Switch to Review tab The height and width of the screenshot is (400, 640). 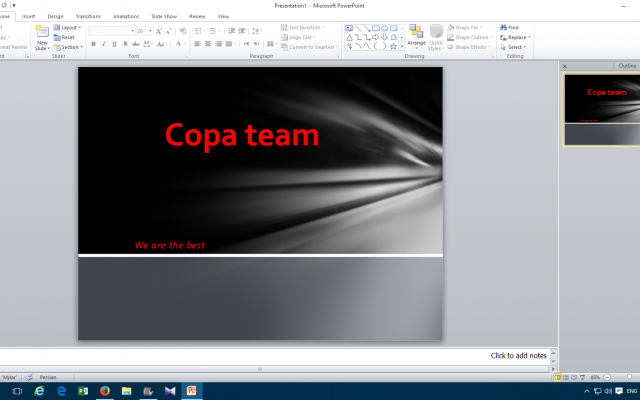click(x=197, y=16)
